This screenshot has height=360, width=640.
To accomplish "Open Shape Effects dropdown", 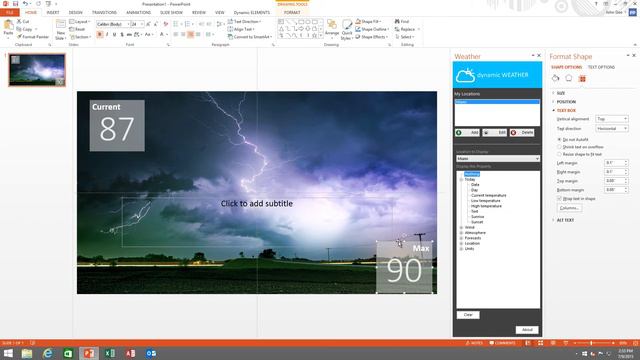I will 371,37.
